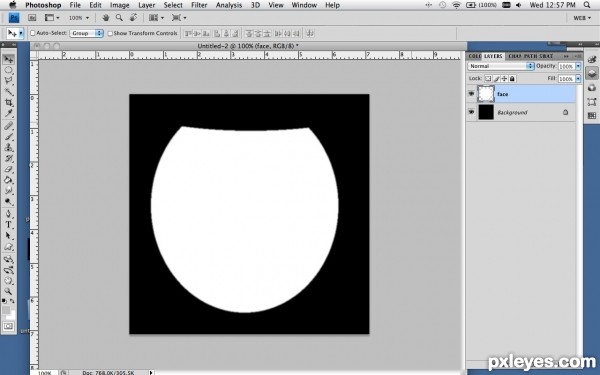The image size is (600, 375).
Task: Toggle Lock transparent pixels
Action: pos(488,78)
